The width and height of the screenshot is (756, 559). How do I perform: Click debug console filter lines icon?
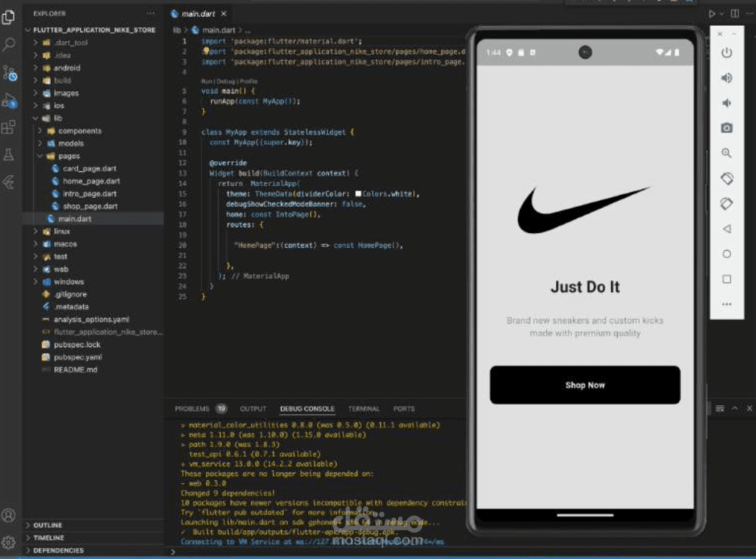(x=720, y=408)
